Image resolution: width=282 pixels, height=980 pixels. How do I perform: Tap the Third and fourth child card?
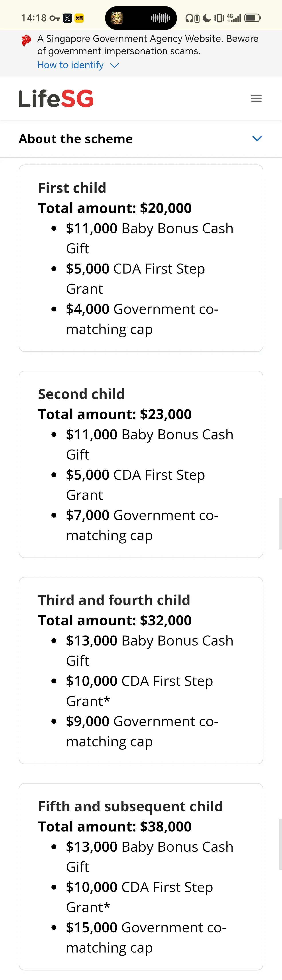(141, 670)
